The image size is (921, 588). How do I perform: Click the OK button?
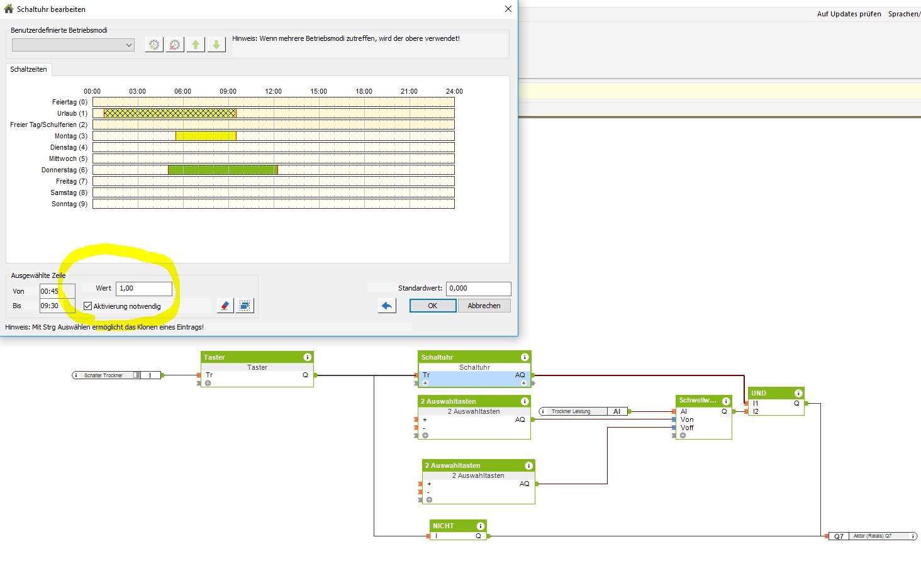click(432, 306)
